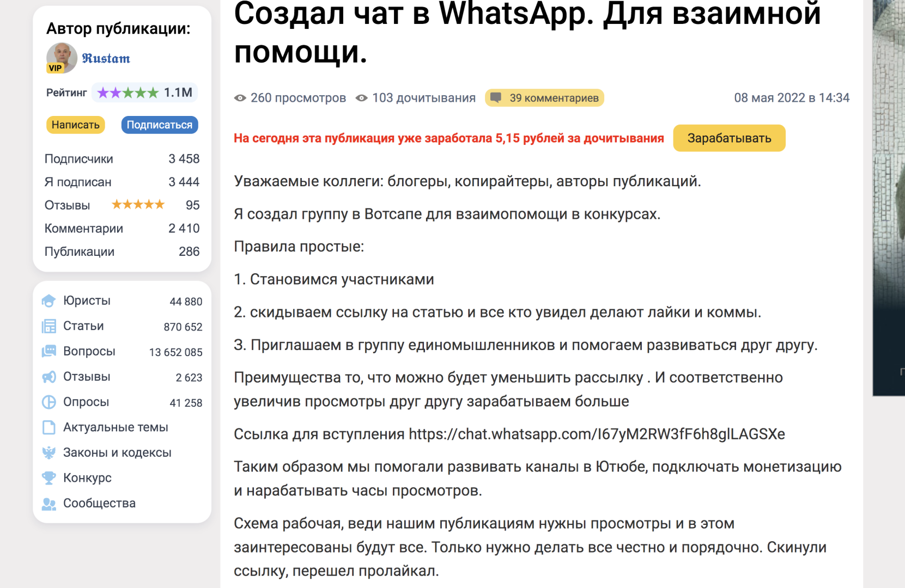
Task: Click the Законы и кодексы emblem icon
Action: pos(49,452)
